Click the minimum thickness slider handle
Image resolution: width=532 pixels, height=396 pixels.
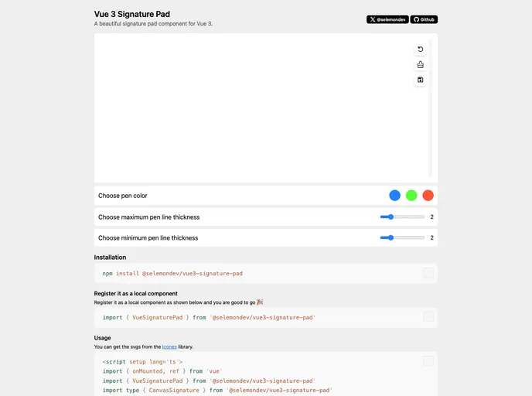coord(390,237)
